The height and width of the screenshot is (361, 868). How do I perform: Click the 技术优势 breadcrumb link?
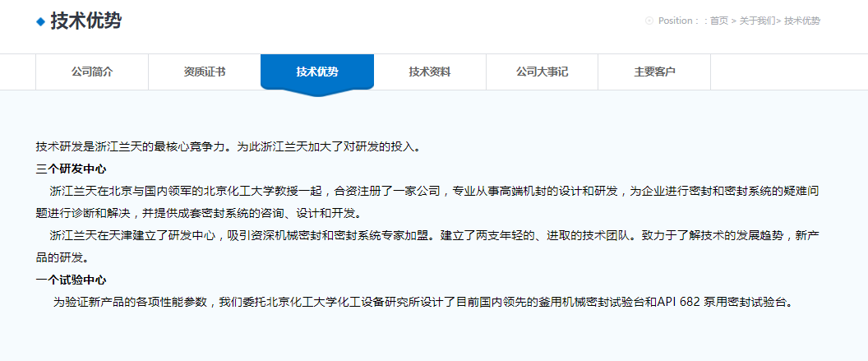[802, 21]
